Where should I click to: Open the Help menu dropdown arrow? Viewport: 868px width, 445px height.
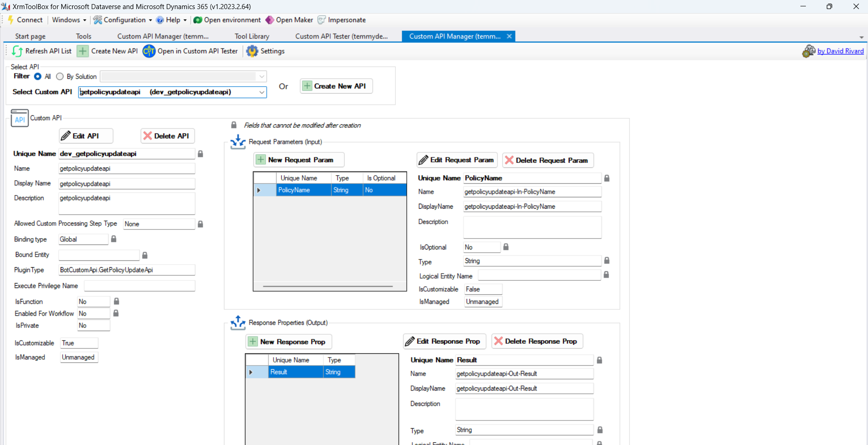[x=185, y=20]
